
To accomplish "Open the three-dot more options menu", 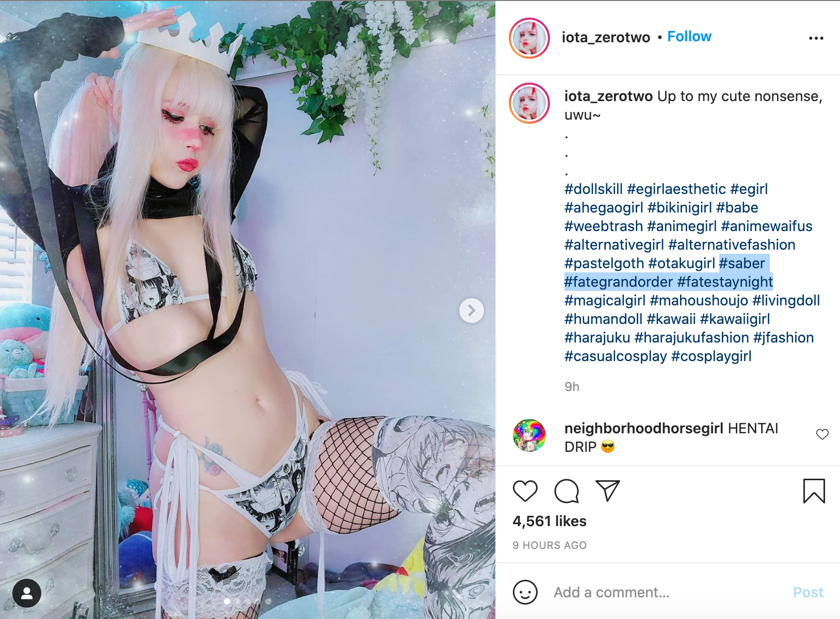I will click(x=816, y=38).
